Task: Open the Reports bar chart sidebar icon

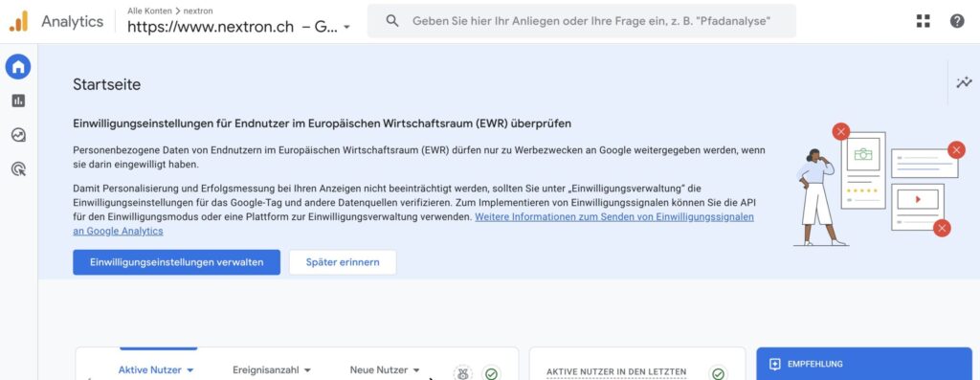Action: [x=18, y=101]
